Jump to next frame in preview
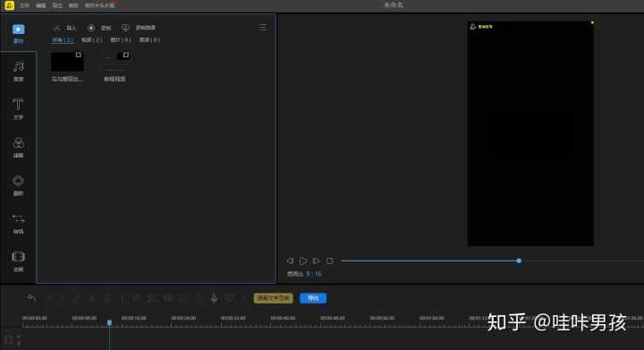The image size is (644, 350). 317,260
